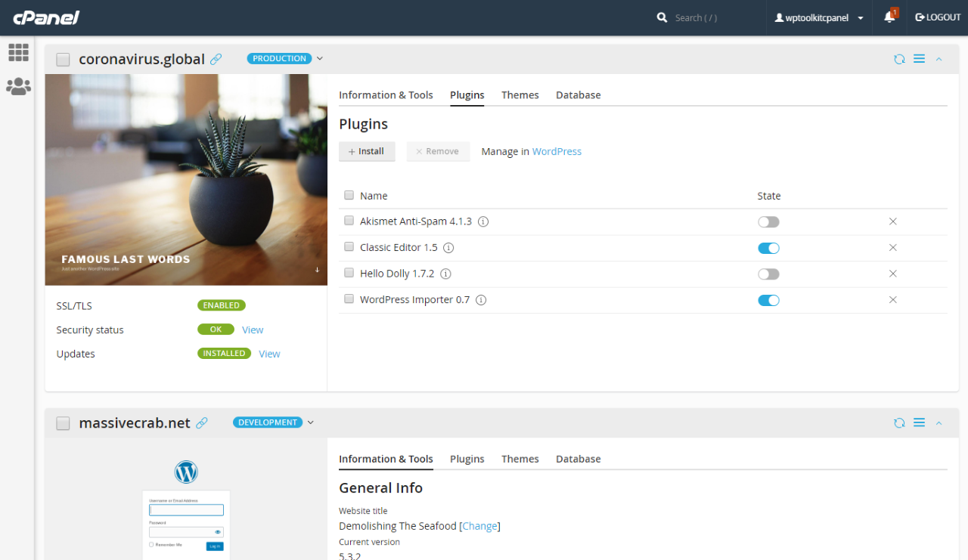Open the cPanel home grid icon
968x560 pixels.
point(18,52)
